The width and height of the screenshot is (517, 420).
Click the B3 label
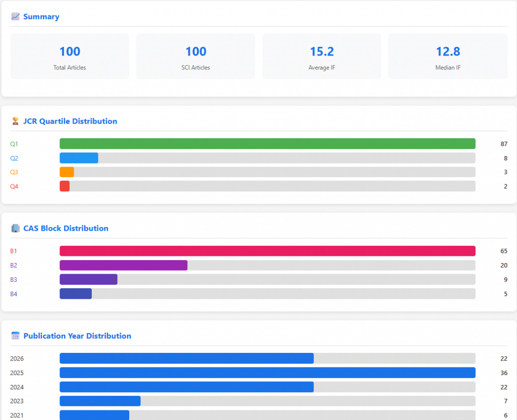pyautogui.click(x=14, y=280)
